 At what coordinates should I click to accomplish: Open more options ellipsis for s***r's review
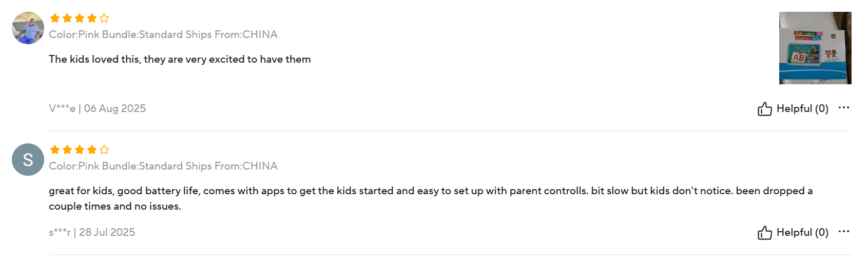click(844, 231)
